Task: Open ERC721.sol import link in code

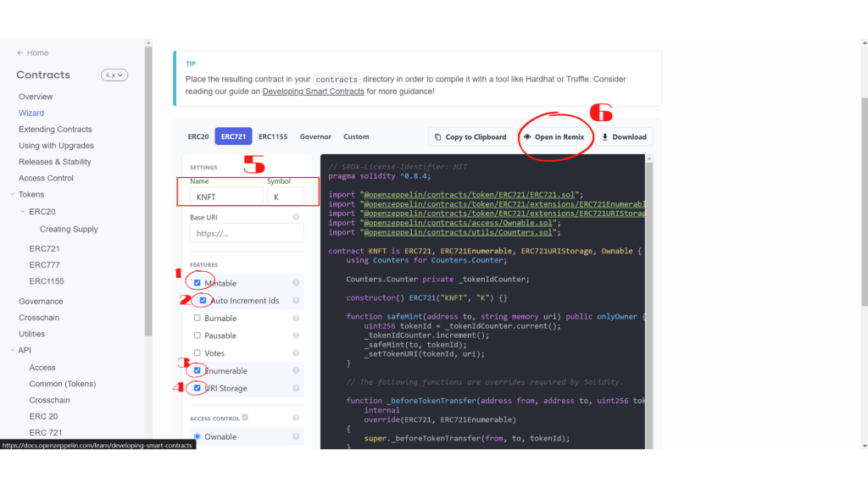Action: [x=469, y=195]
